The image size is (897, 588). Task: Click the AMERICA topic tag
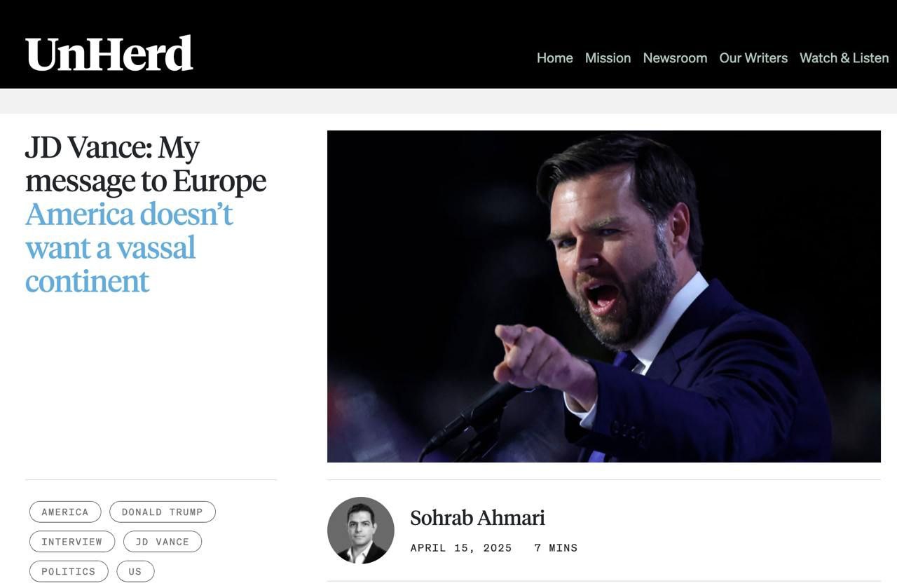click(x=65, y=512)
